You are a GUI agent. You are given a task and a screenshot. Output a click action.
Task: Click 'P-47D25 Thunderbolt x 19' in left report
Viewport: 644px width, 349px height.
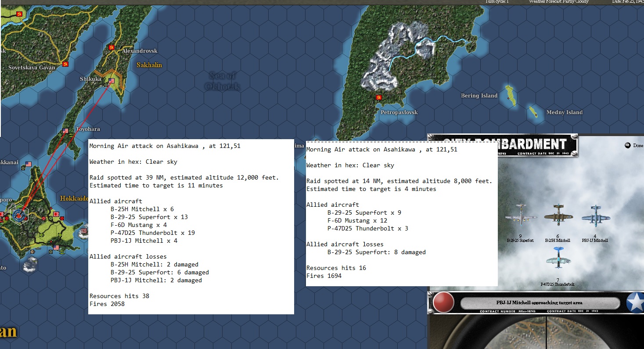pos(153,233)
